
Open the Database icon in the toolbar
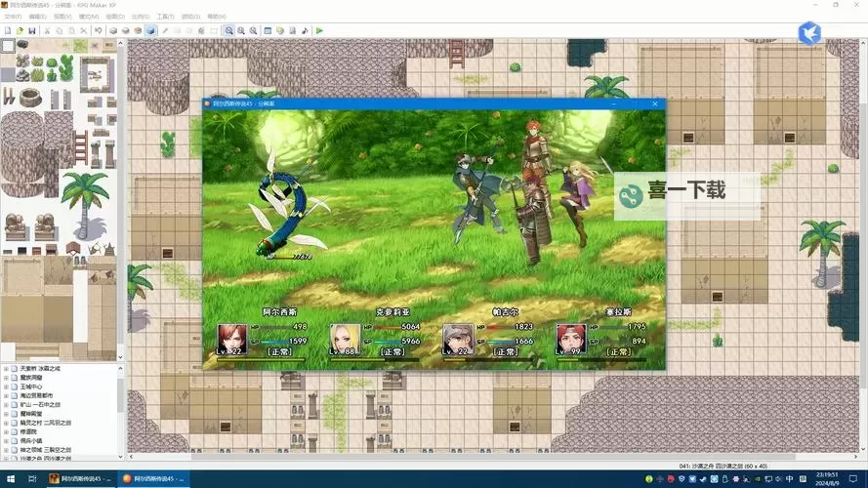(x=267, y=31)
